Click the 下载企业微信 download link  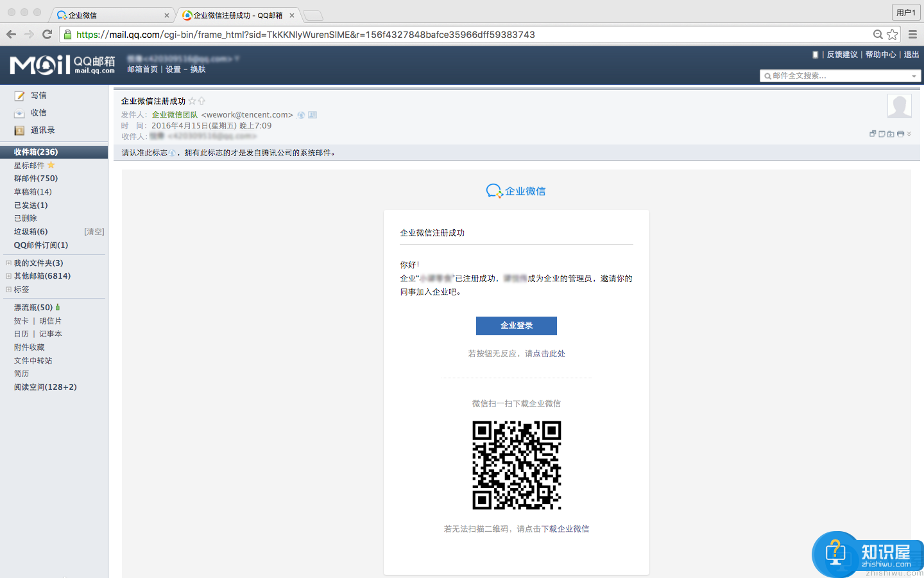(565, 529)
